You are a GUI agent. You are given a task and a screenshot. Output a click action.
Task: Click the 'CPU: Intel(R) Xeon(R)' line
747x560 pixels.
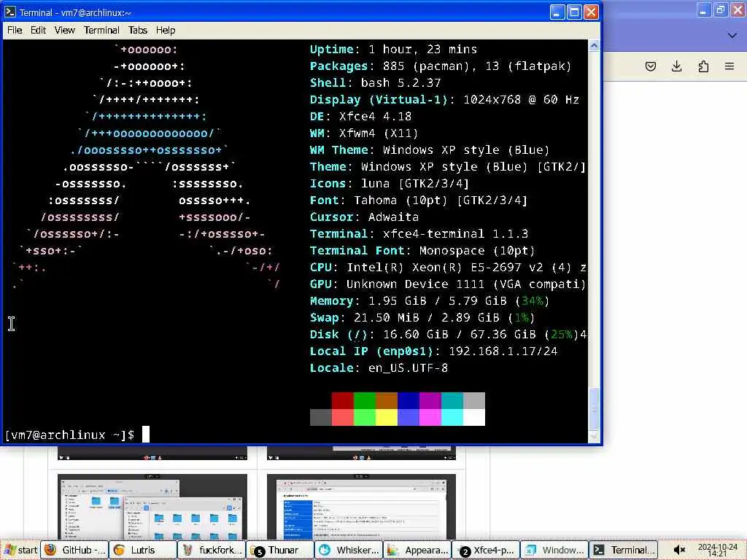(x=448, y=267)
